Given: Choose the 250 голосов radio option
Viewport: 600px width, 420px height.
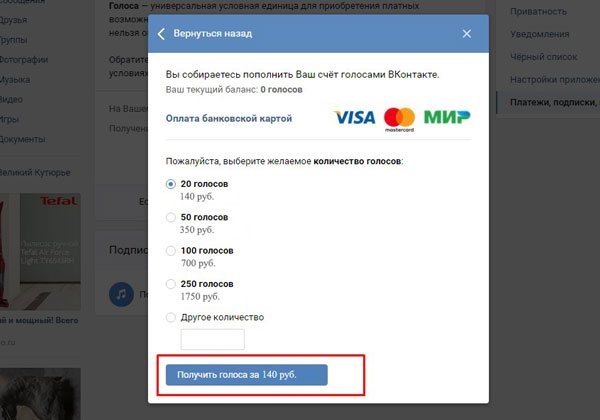Looking at the screenshot, I should point(171,284).
